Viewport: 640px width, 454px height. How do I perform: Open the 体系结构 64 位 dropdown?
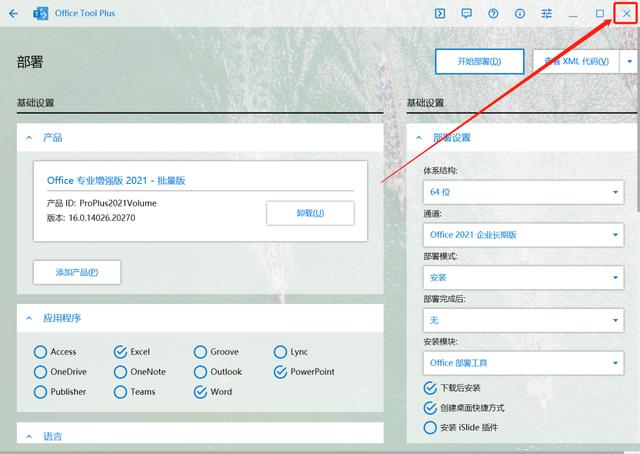point(524,192)
